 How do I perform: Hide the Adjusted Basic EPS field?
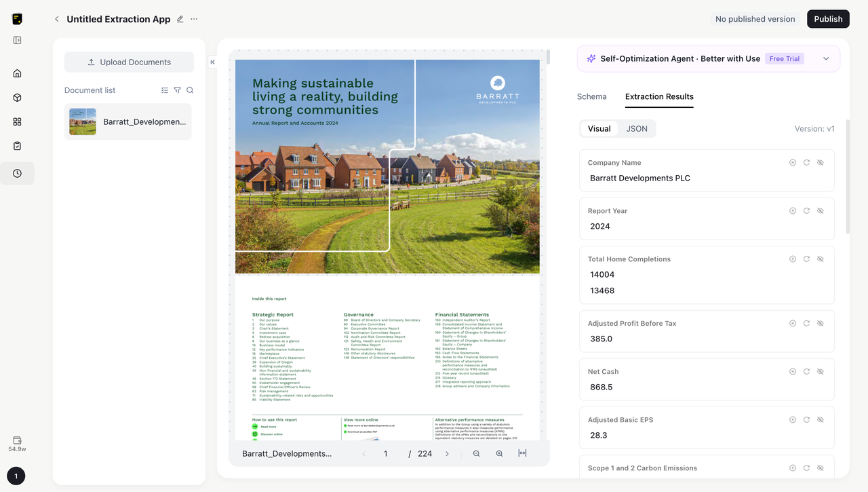821,420
